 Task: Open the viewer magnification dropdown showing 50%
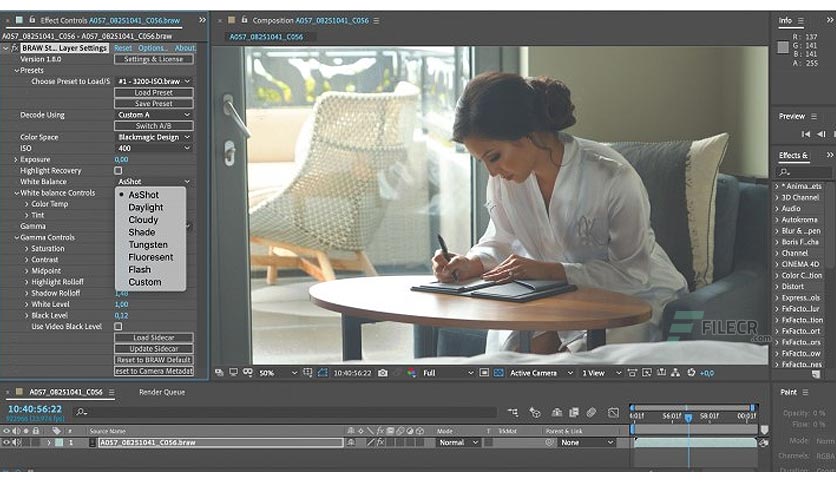point(277,373)
